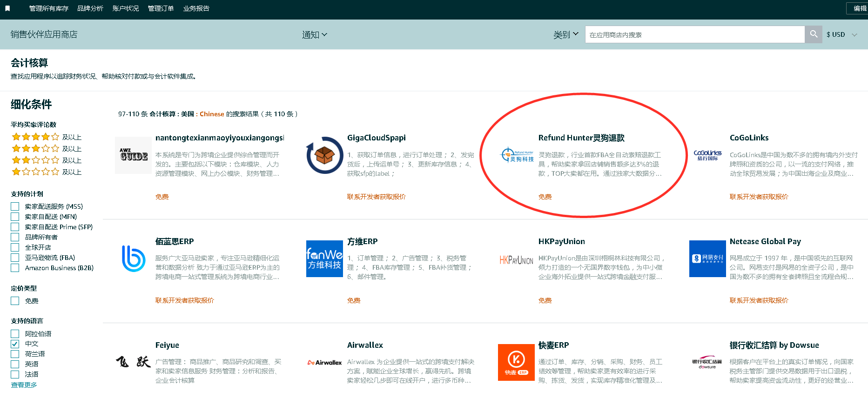
Task: Click 联系开发者获取报价 under 佰蓝思ERP
Action: coord(185,300)
